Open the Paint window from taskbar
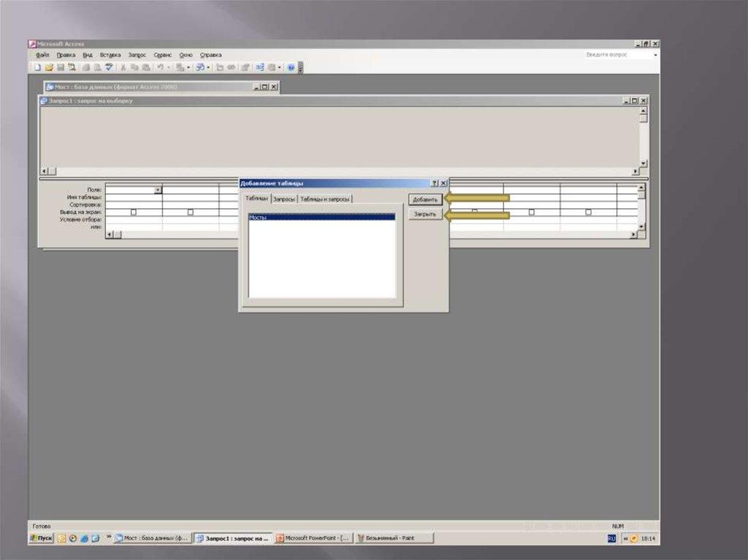This screenshot has width=748, height=560. coord(394,538)
